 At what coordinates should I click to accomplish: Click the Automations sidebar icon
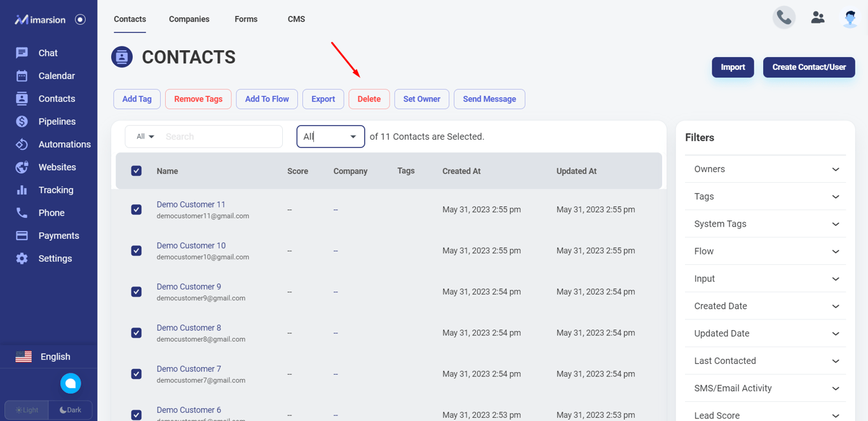[x=22, y=144]
